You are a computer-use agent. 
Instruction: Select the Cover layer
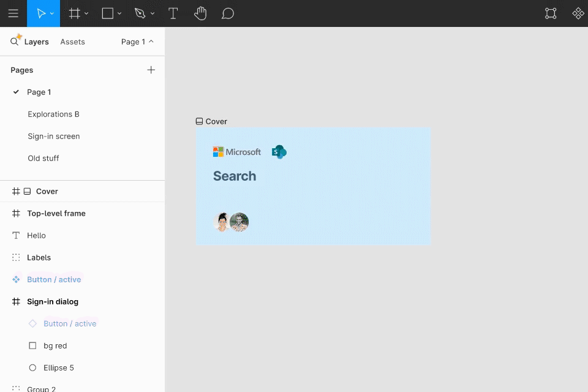tap(82, 191)
